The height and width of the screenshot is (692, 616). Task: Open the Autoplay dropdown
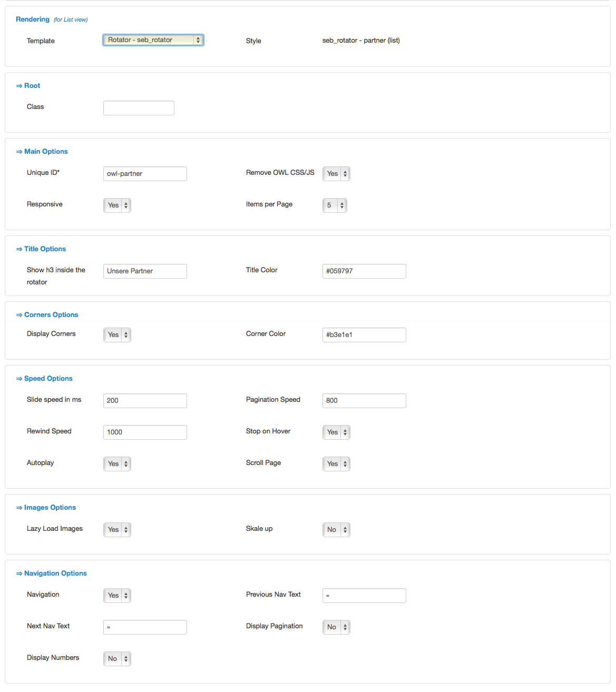(x=117, y=464)
